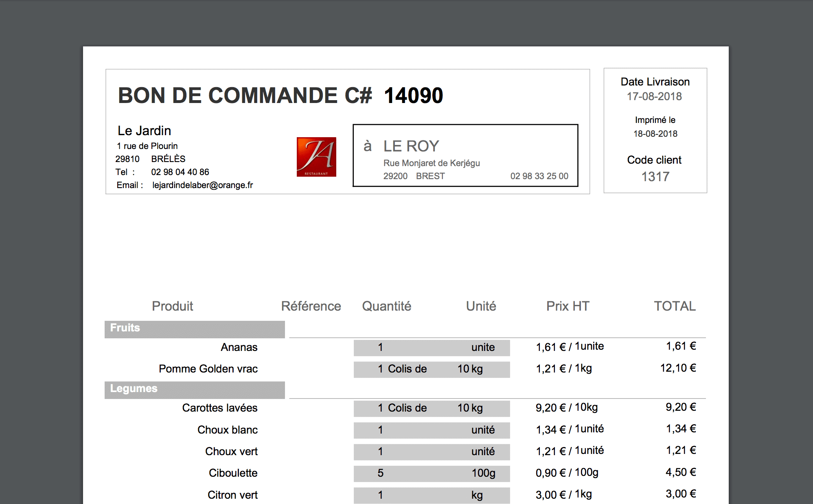The image size is (813, 504).
Task: Click the Référence column header
Action: click(x=311, y=306)
